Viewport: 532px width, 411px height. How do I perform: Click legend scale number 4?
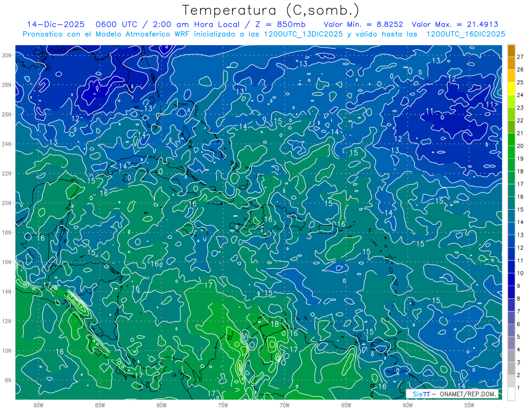click(x=518, y=349)
